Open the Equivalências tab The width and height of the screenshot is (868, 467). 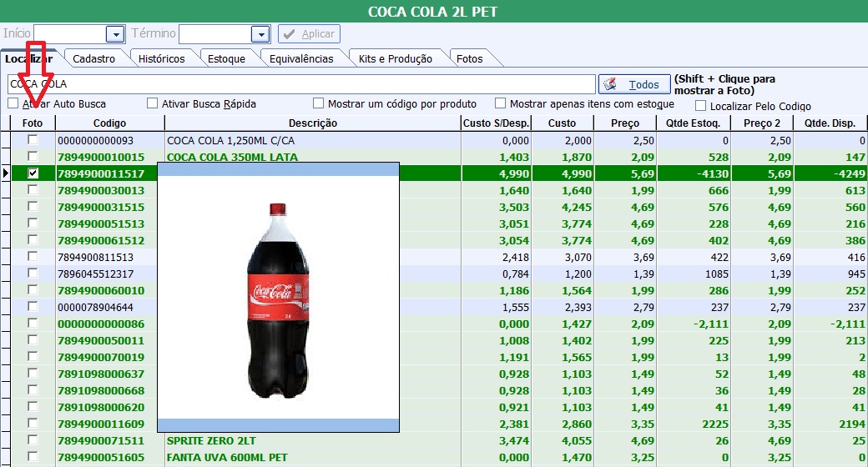(x=301, y=58)
